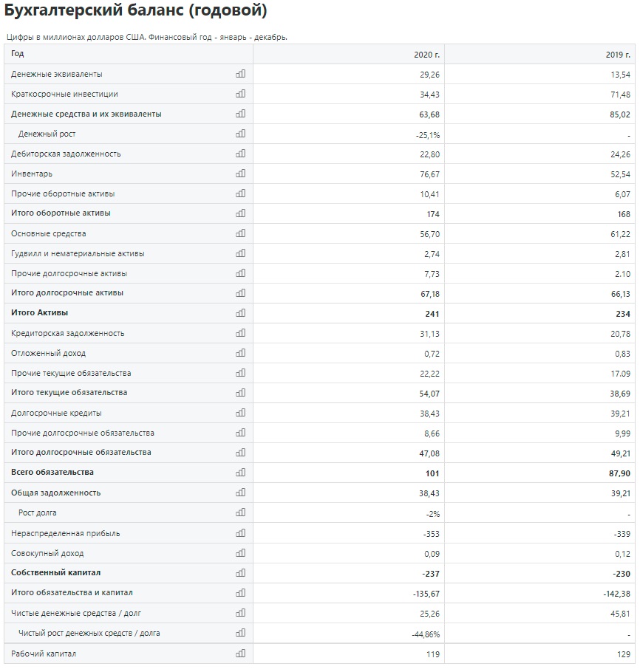Viewport: 640px width, 672px height.
Task: Open Собственный капитал chart icon
Action: [241, 573]
